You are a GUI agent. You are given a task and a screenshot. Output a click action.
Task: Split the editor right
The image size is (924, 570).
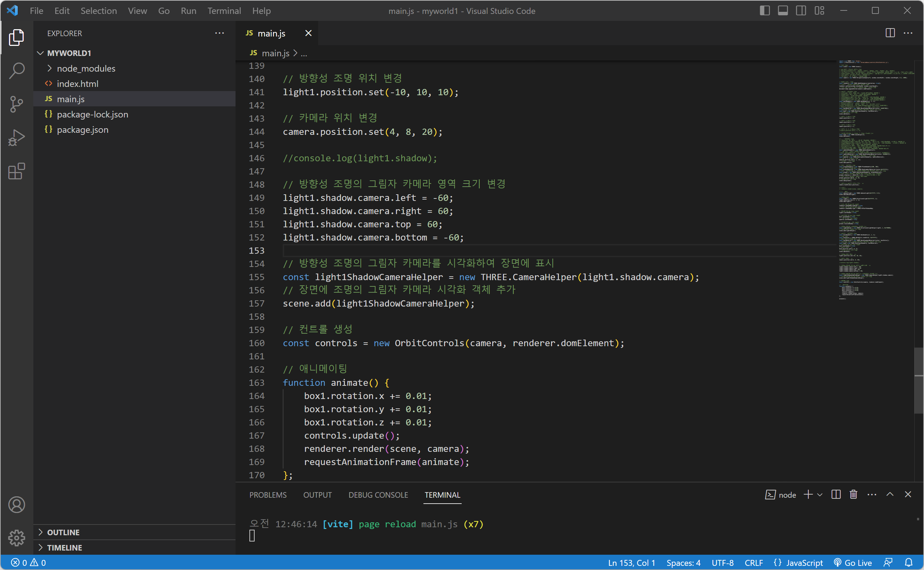click(x=890, y=33)
